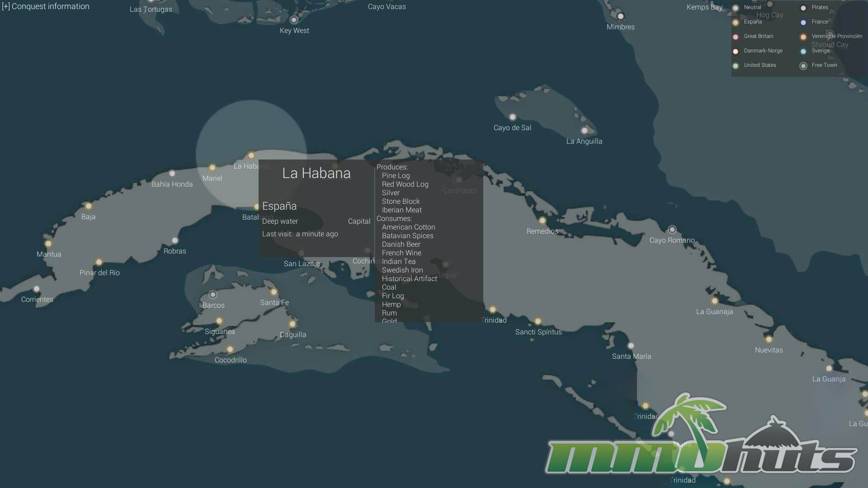Click the Bahía Honda port label
This screenshot has height=488, width=868.
172,184
